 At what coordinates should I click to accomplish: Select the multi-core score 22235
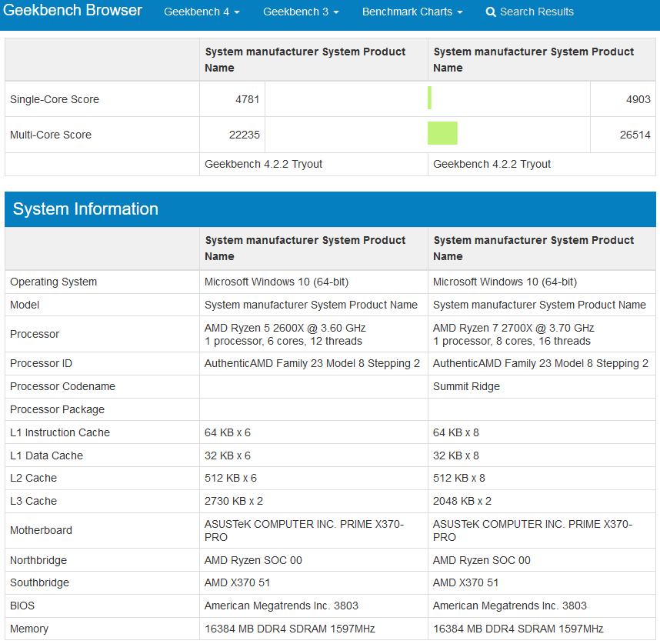[244, 135]
